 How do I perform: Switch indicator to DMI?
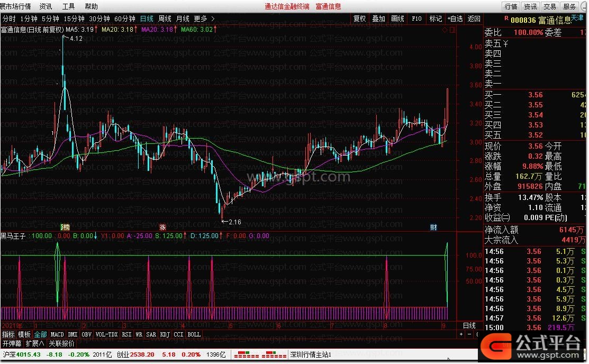pos(73,334)
